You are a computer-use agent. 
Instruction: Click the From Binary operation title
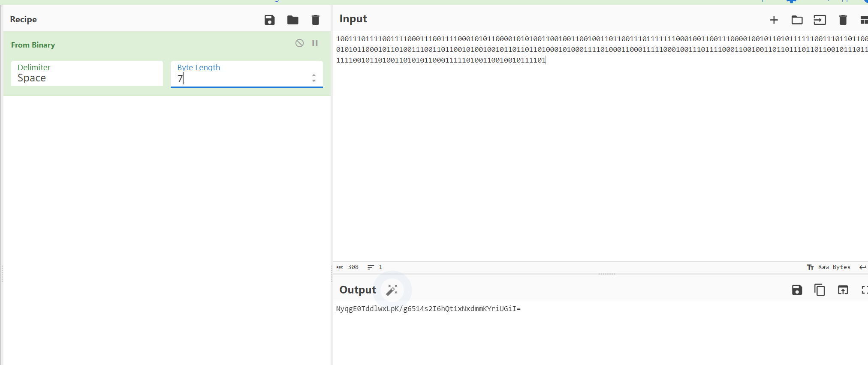point(33,45)
